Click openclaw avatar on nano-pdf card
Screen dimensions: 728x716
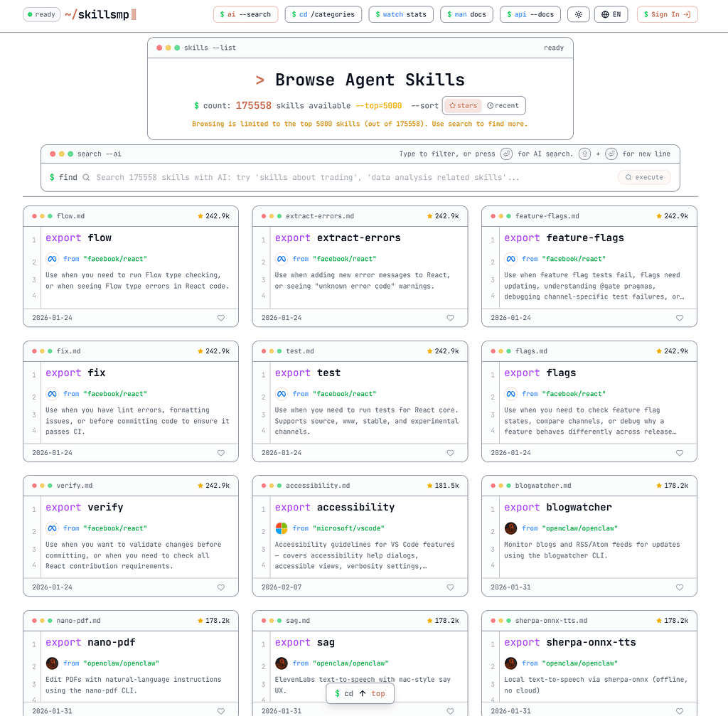point(52,663)
